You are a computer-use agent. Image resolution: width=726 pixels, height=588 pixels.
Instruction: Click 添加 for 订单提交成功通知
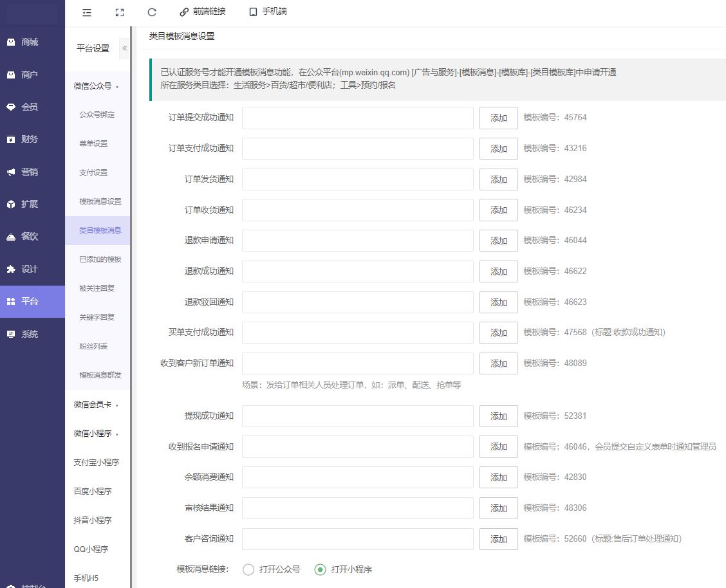[x=499, y=118]
